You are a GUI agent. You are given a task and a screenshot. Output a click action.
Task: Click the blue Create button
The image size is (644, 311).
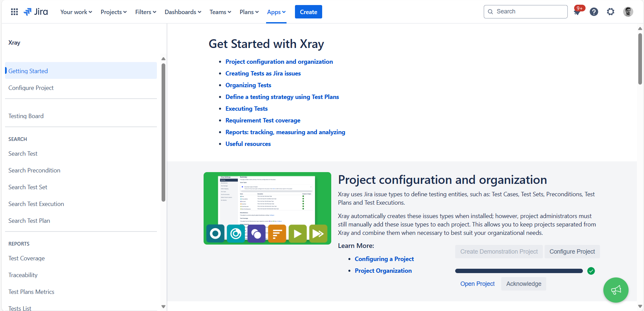(308, 12)
